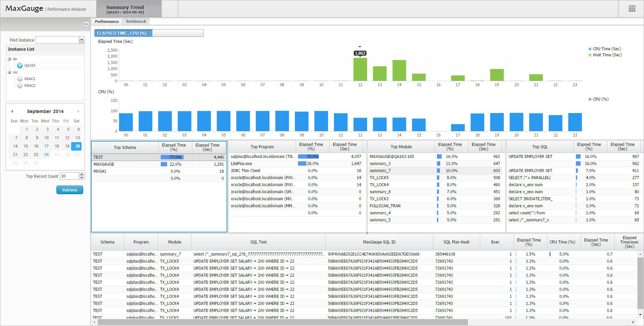The height and width of the screenshot is (326, 644).
Task: Select the 19 o'clock elapsed time bar
Action: (x=497, y=75)
